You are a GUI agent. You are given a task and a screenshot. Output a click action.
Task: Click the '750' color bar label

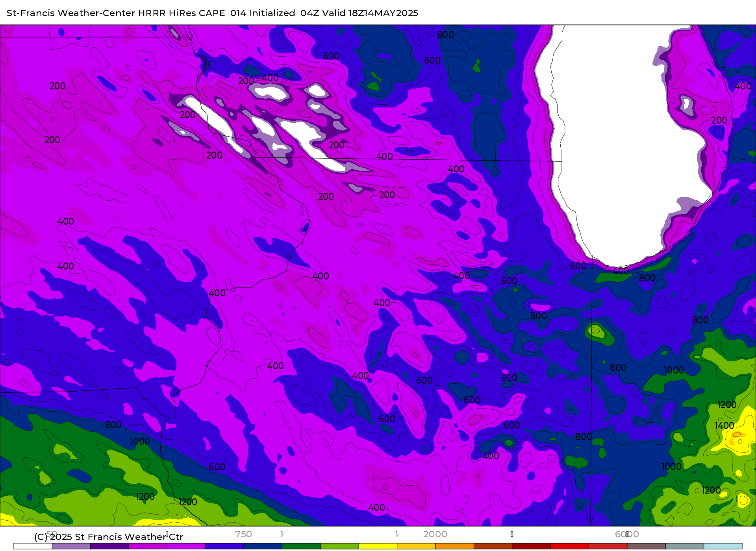click(243, 534)
